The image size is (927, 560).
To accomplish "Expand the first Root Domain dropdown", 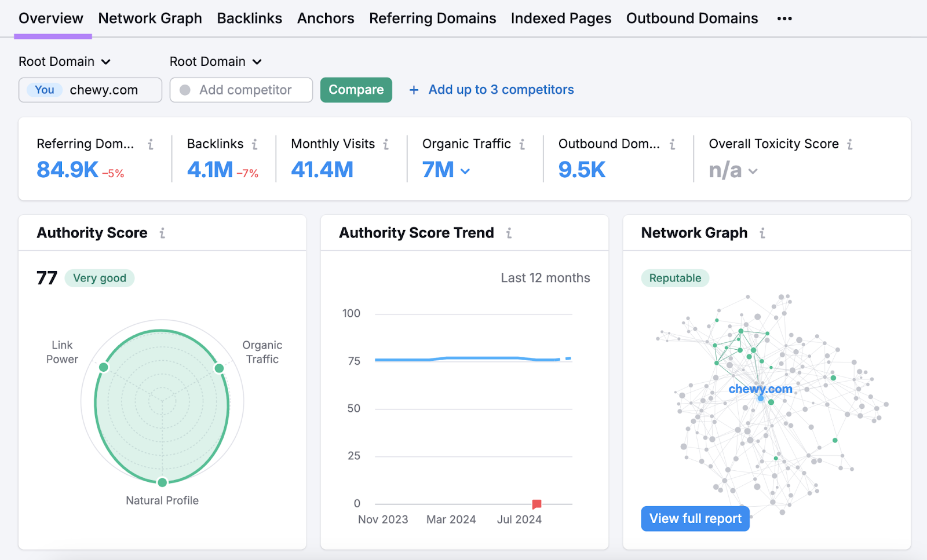I will tap(106, 61).
